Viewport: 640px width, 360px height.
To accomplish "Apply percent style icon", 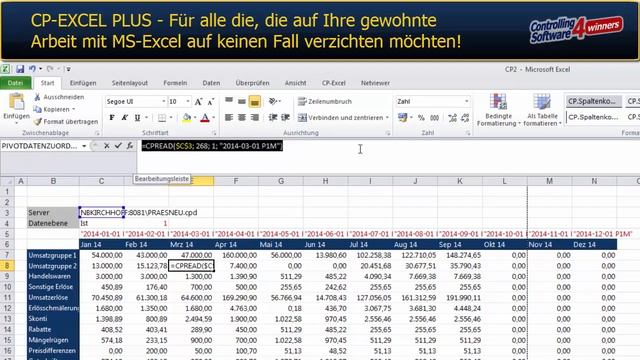I will click(421, 118).
